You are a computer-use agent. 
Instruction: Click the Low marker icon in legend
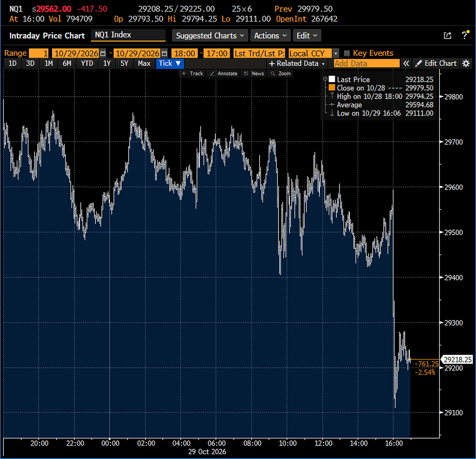pyautogui.click(x=332, y=113)
